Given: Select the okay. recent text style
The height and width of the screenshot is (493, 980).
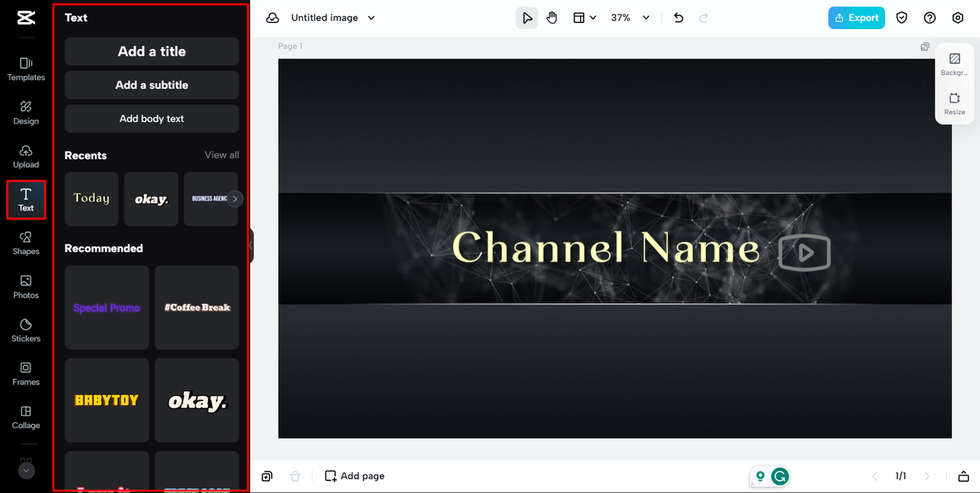Looking at the screenshot, I should click(151, 198).
